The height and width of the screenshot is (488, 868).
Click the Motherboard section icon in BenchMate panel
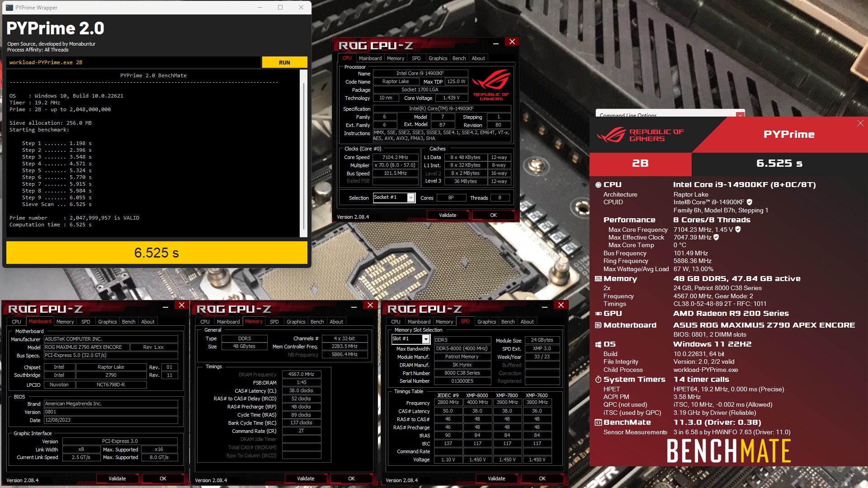coord(598,325)
